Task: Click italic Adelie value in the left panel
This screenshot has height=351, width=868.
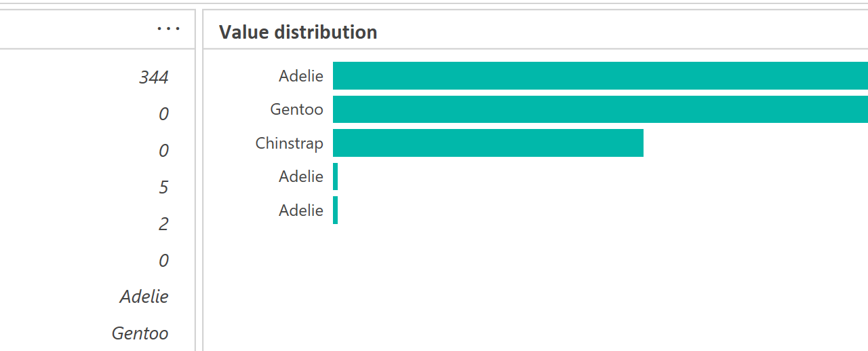Action: [144, 297]
